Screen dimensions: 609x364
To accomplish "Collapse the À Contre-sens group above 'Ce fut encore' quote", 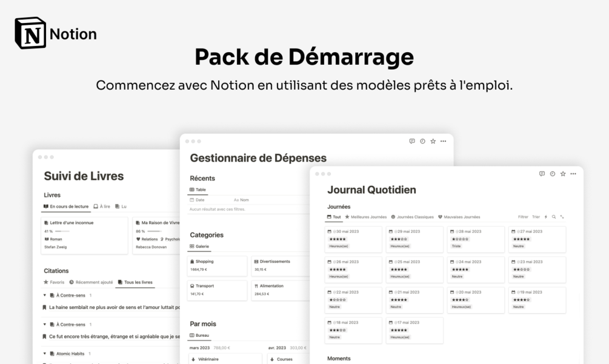I will pyautogui.click(x=45, y=325).
